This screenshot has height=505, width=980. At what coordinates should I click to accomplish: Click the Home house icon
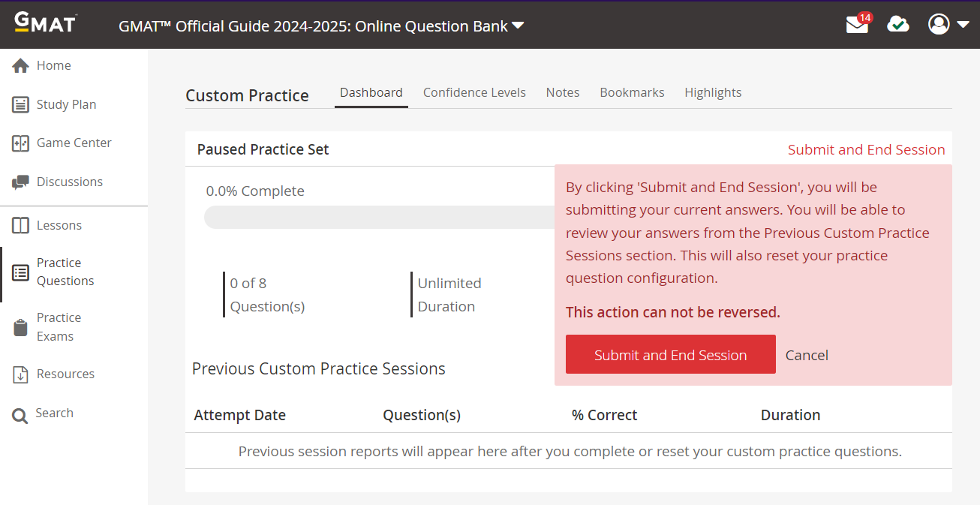coord(21,66)
